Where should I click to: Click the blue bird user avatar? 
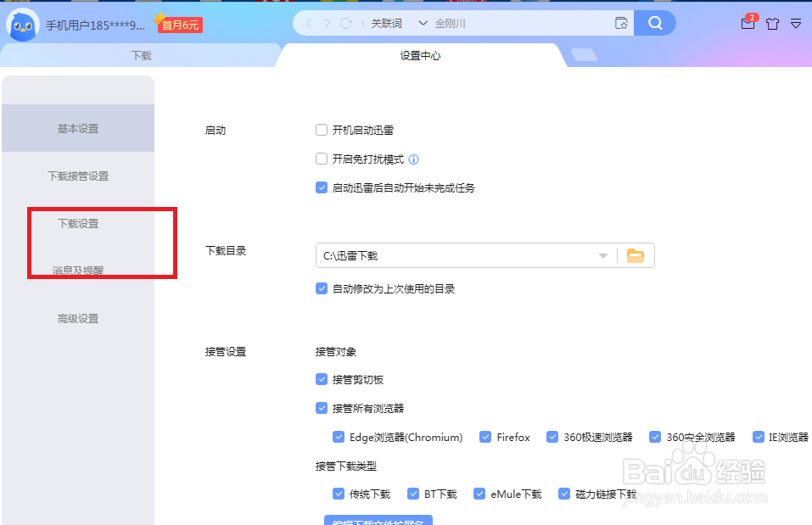(23, 25)
